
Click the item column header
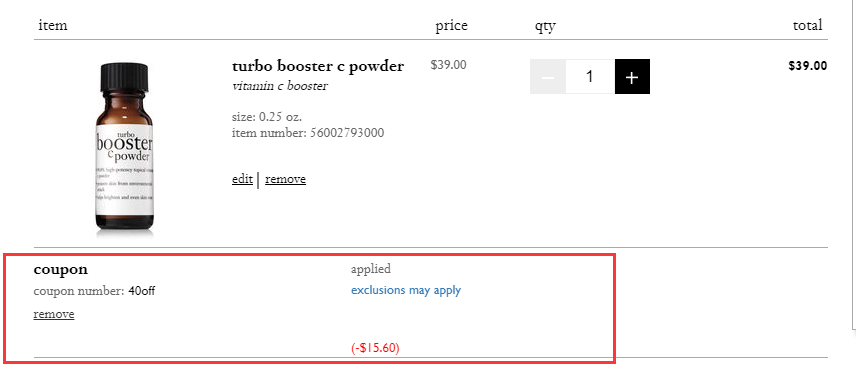[x=53, y=25]
